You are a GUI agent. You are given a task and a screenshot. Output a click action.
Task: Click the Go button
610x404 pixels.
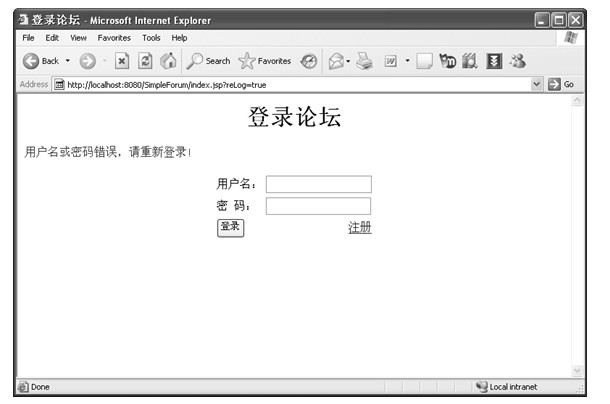pyautogui.click(x=561, y=84)
